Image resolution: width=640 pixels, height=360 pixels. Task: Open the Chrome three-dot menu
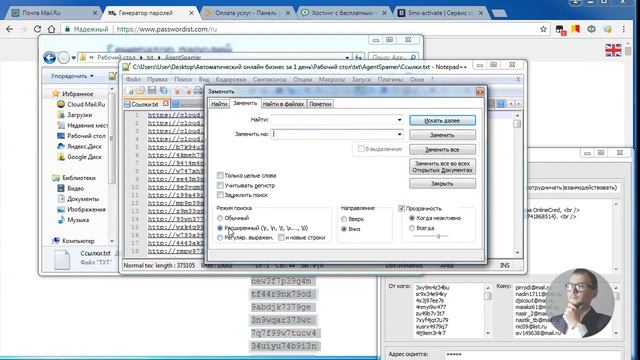coord(624,29)
